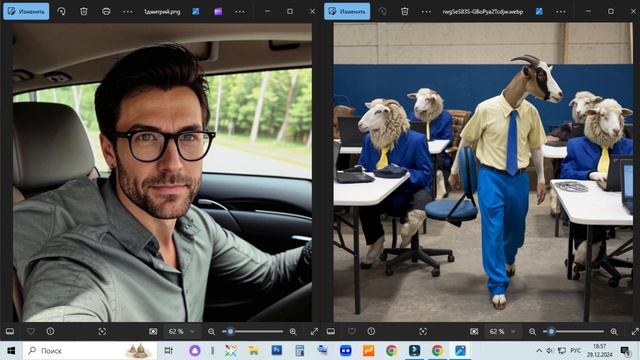The image size is (640, 360).
Task: Open the orange app icon on the taskbar
Action: (x=369, y=351)
